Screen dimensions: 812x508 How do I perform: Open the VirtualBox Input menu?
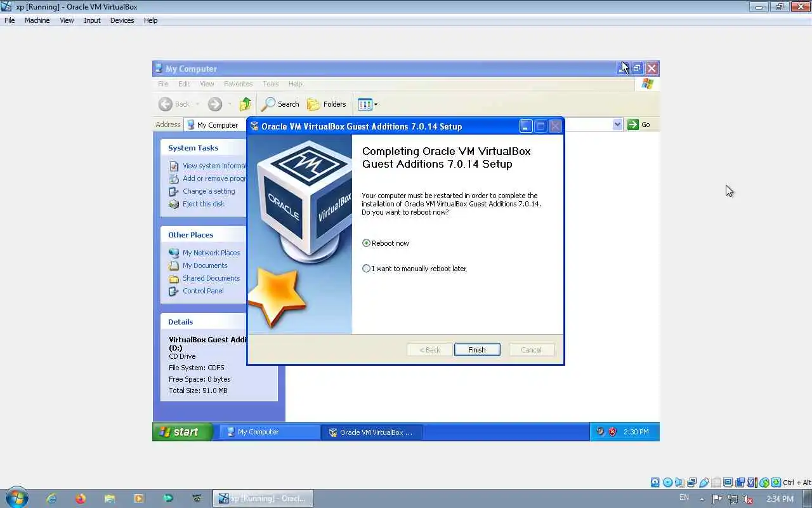(x=92, y=20)
